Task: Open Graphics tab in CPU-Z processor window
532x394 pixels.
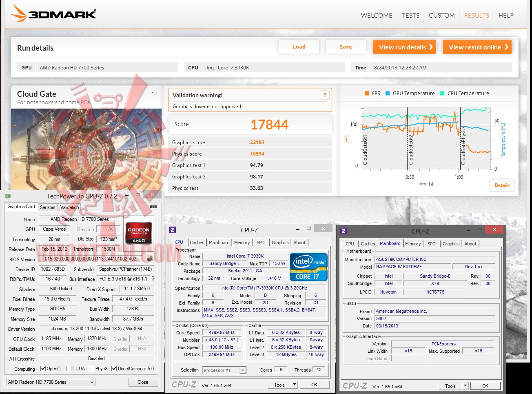Action: [280, 243]
